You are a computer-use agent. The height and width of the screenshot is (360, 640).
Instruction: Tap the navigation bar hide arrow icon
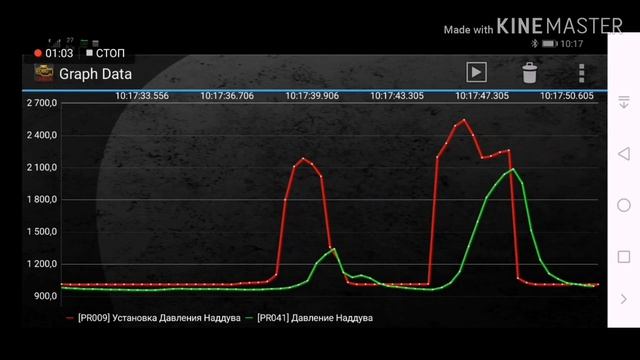click(x=624, y=102)
